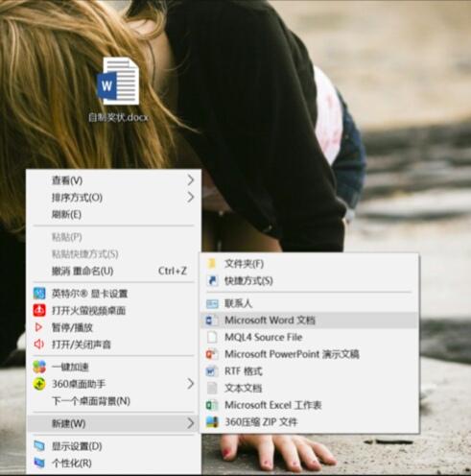Choose 粘贴(P) in the context menu

pyautogui.click(x=114, y=237)
